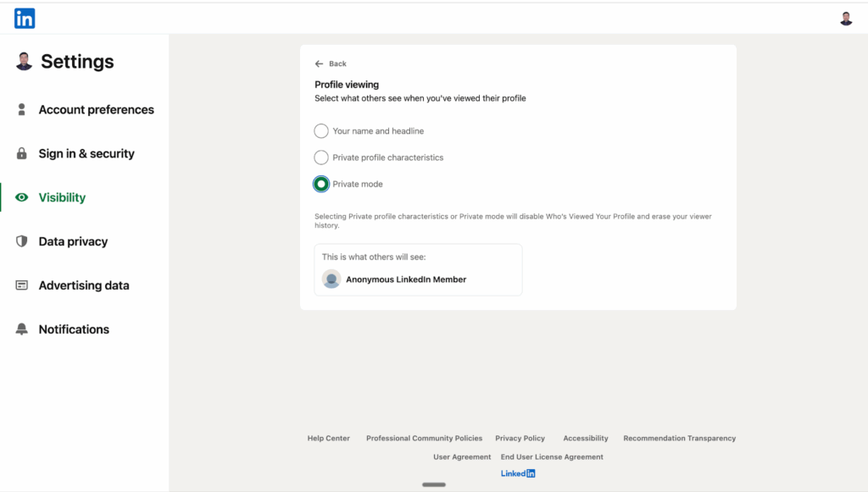Open the profile avatar menu at top right

[x=845, y=19]
